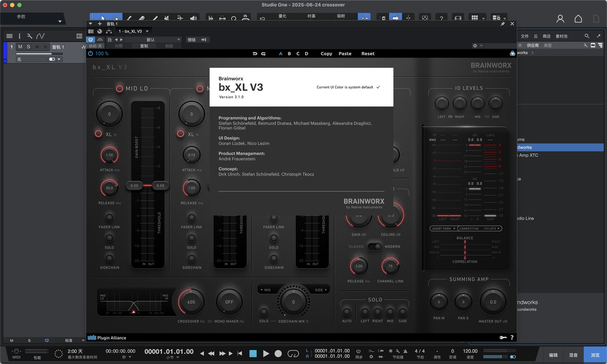
Task: Open the 素材池 pool tab in browser
Action: [x=561, y=36]
